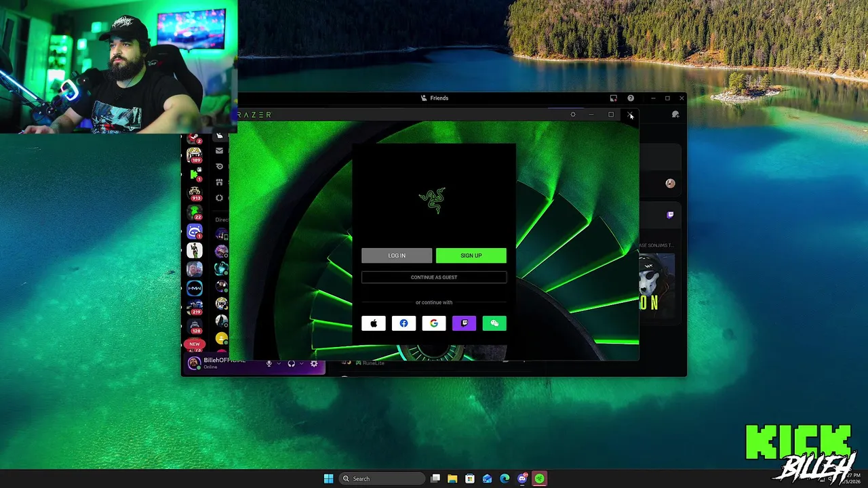Maximize the Razer login window
The height and width of the screenshot is (488, 868).
point(611,115)
